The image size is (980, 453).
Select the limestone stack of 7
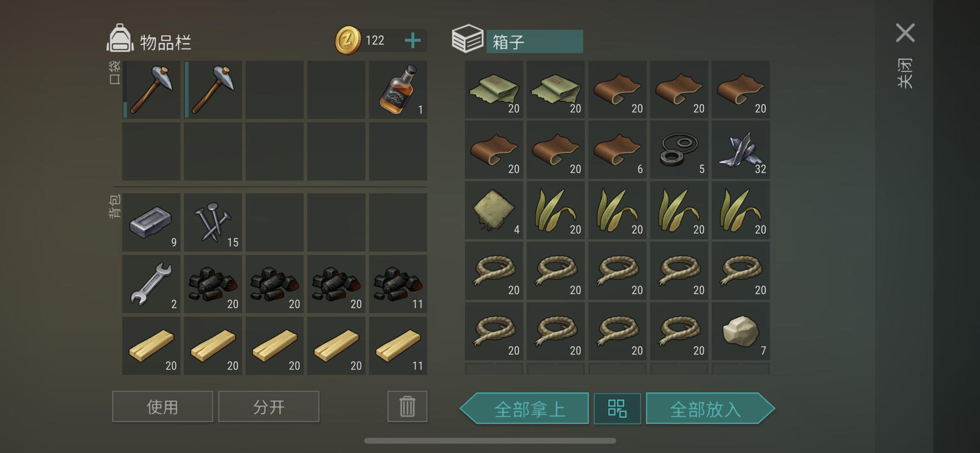tap(741, 332)
